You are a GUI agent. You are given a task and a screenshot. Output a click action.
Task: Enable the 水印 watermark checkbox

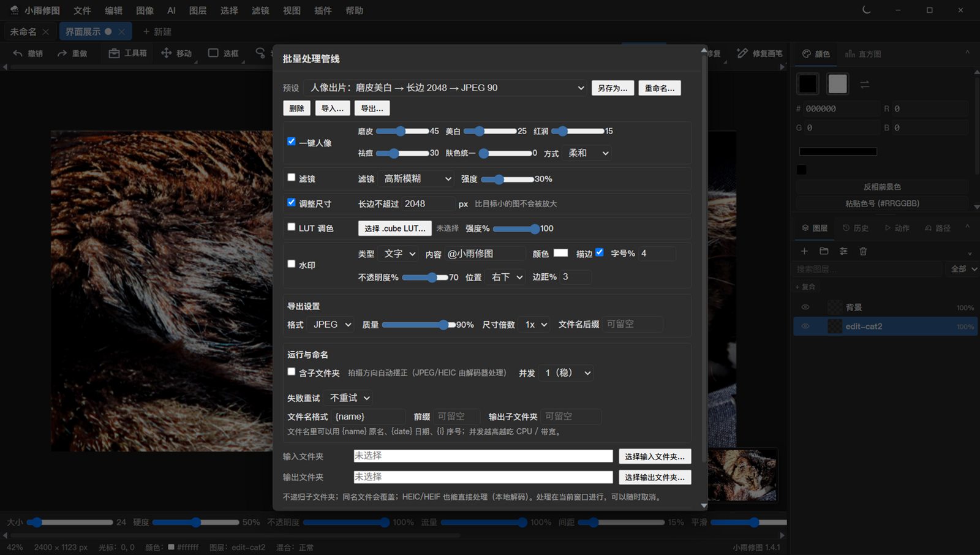tap(292, 264)
